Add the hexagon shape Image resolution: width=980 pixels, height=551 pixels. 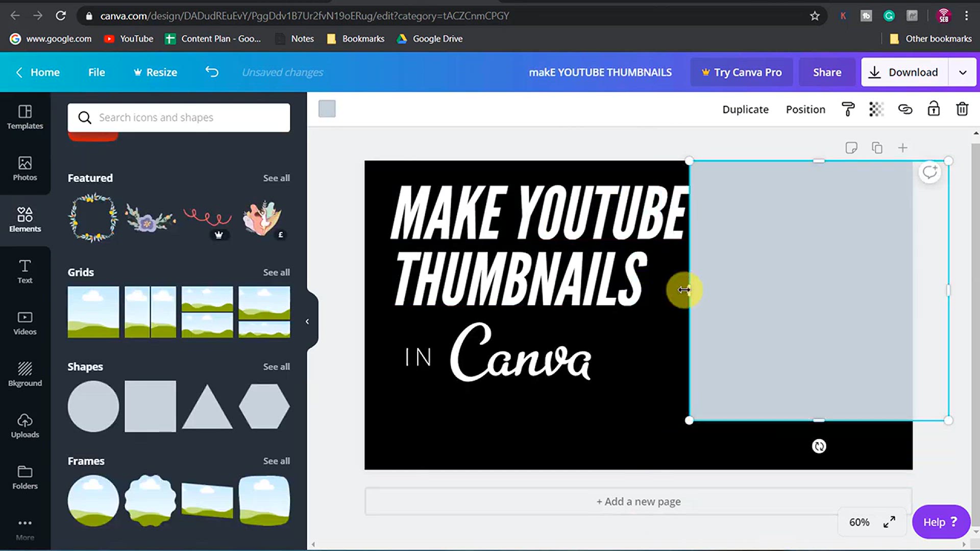264,406
